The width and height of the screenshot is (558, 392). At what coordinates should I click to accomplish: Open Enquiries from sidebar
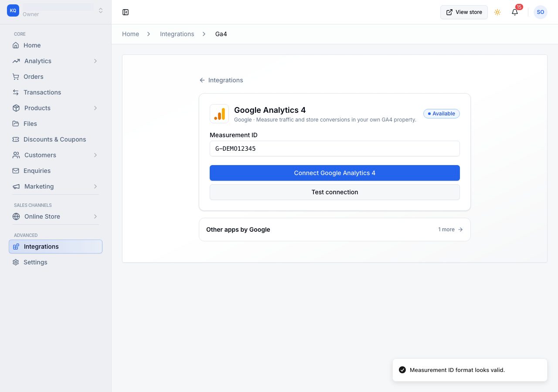55,171
